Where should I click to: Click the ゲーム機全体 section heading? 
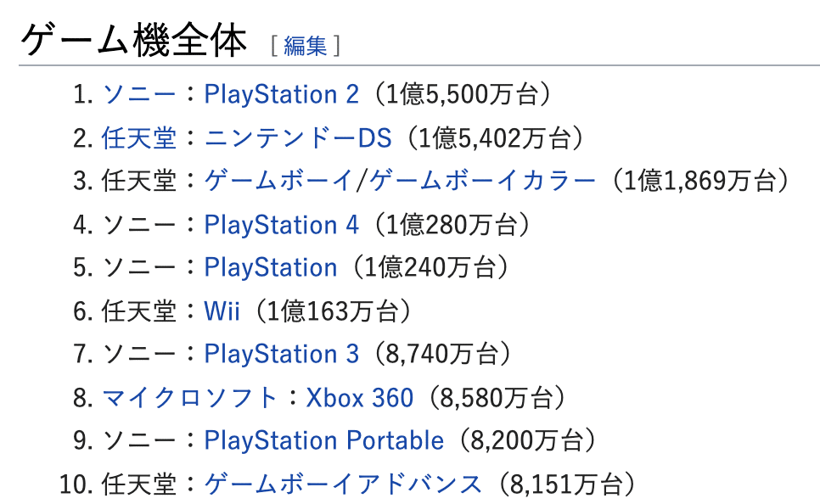click(x=134, y=42)
